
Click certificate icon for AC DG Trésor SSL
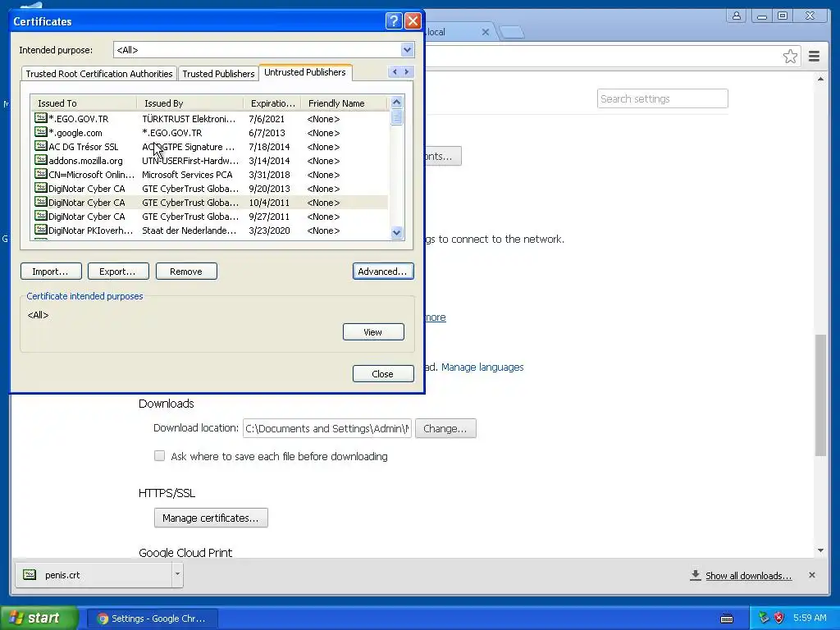click(x=41, y=146)
